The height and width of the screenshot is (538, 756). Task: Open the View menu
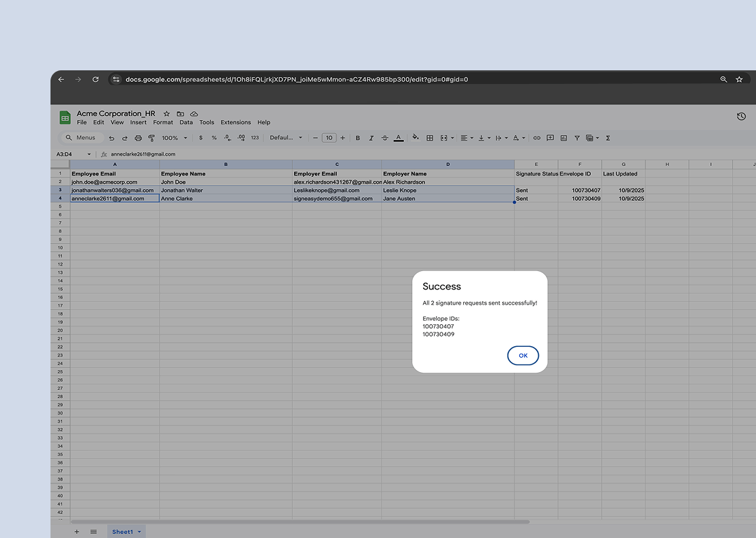(117, 123)
